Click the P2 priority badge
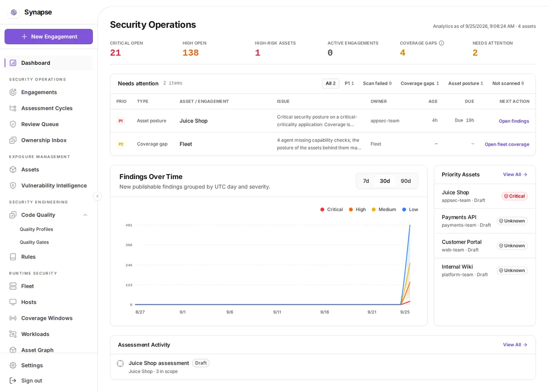The height and width of the screenshot is (392, 548). [x=121, y=144]
